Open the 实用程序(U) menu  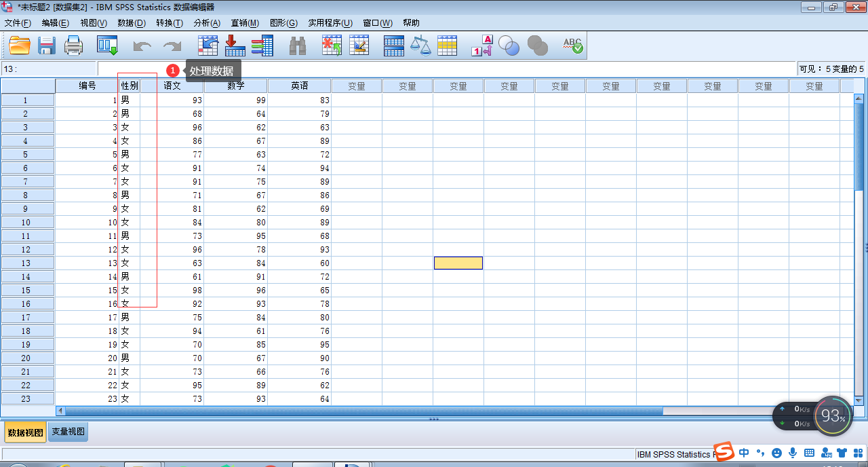click(x=330, y=23)
